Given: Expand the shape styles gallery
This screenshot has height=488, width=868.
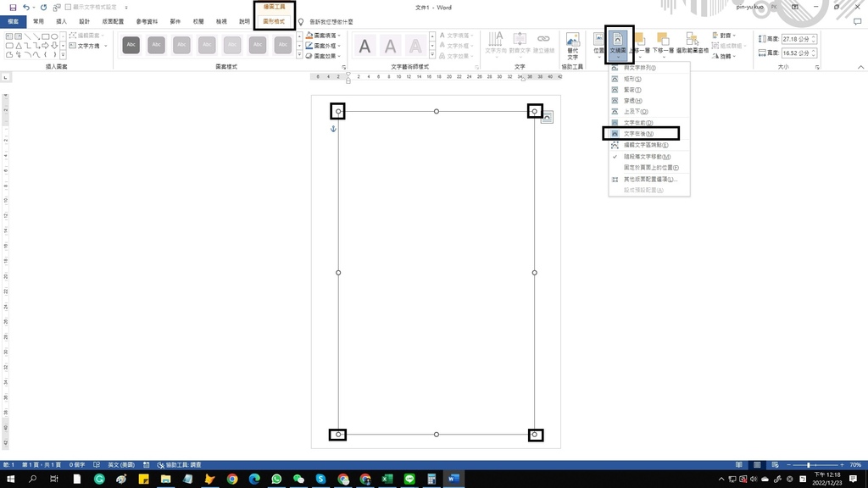Looking at the screenshot, I should [x=299, y=55].
